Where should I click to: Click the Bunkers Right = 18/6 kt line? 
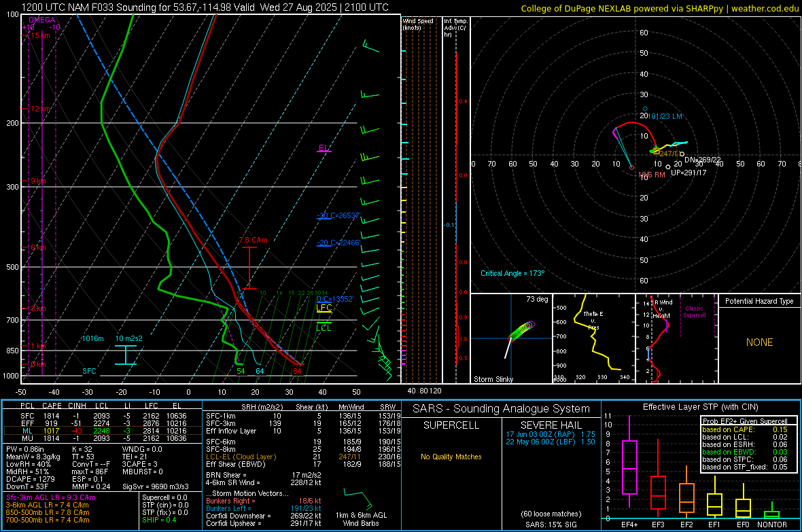click(x=264, y=501)
